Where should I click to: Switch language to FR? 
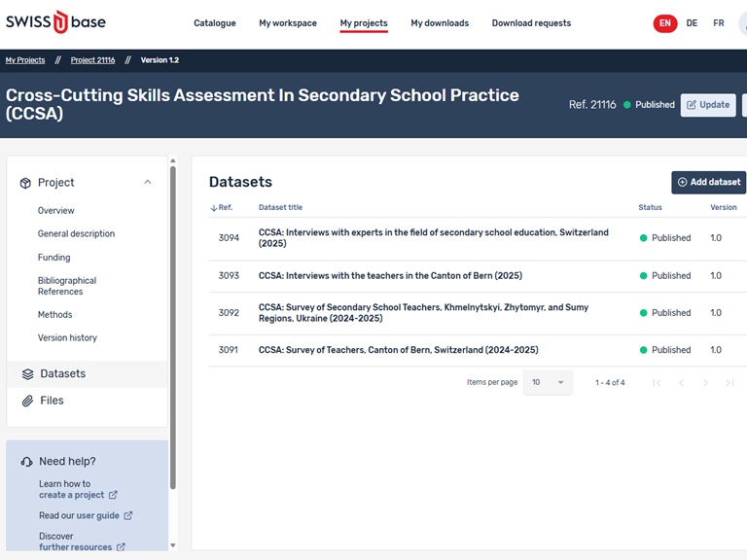718,23
